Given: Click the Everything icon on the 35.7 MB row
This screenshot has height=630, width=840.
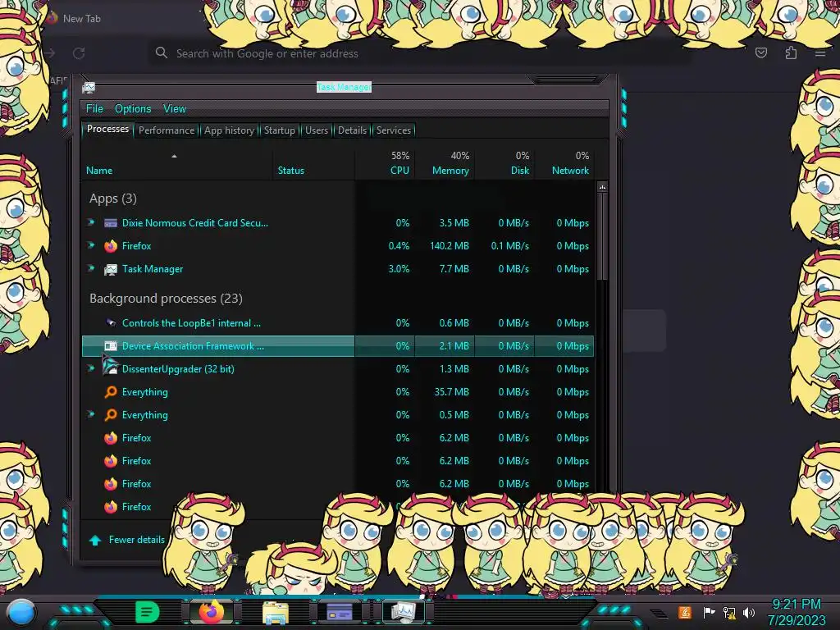Looking at the screenshot, I should pyautogui.click(x=111, y=392).
